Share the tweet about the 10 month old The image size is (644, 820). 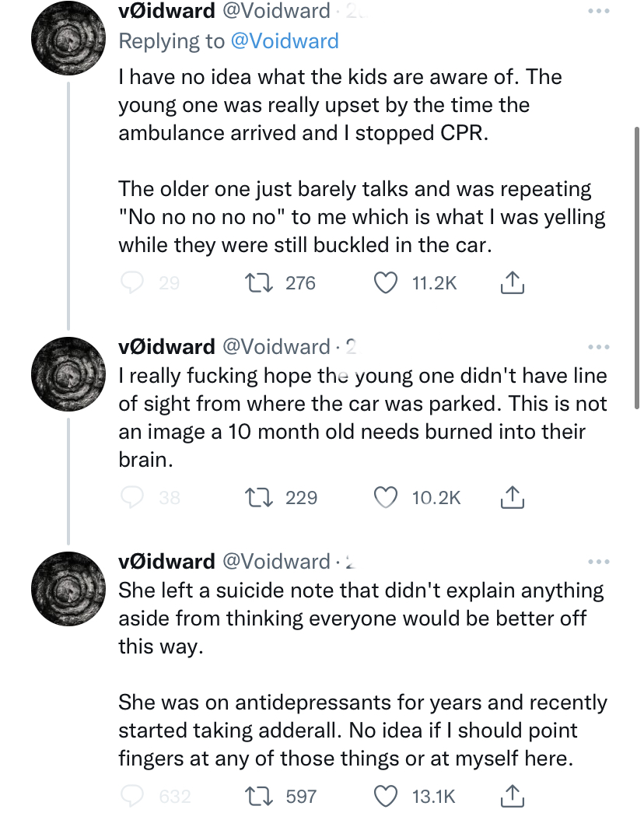[x=511, y=497]
